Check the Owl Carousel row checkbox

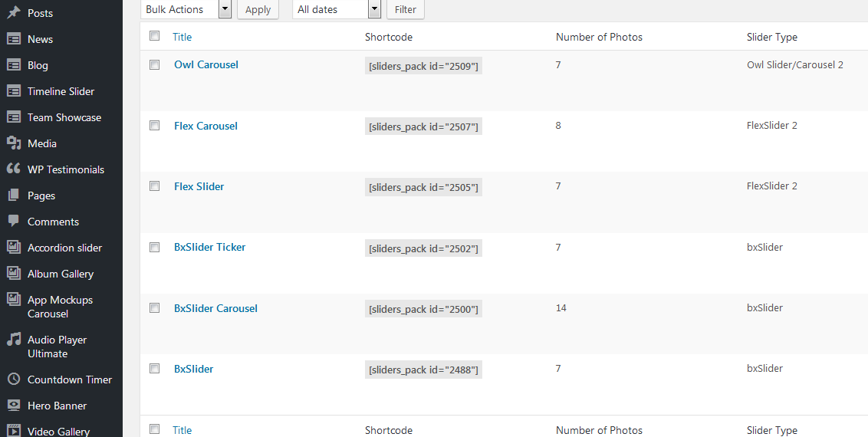click(x=155, y=64)
